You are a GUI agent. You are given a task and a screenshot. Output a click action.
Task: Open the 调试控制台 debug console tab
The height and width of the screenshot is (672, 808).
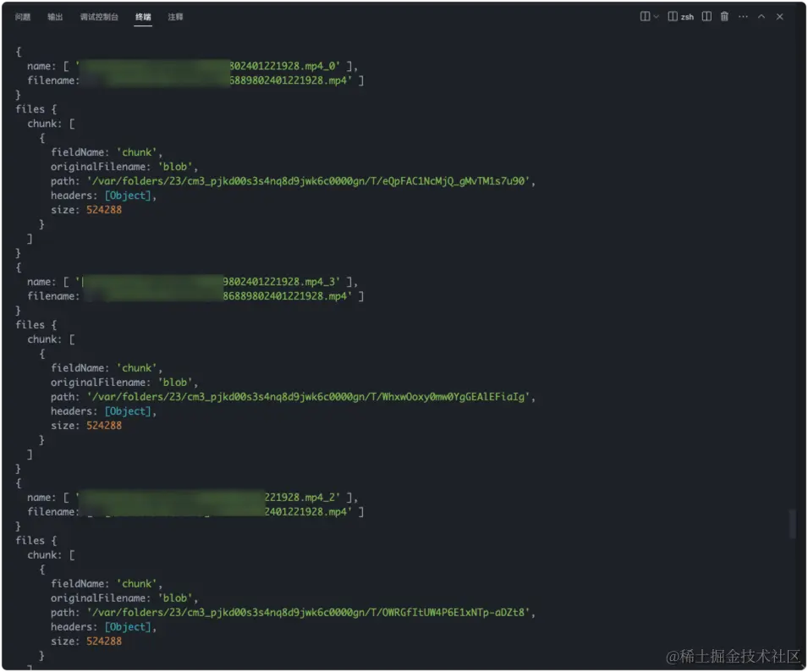[x=99, y=17]
